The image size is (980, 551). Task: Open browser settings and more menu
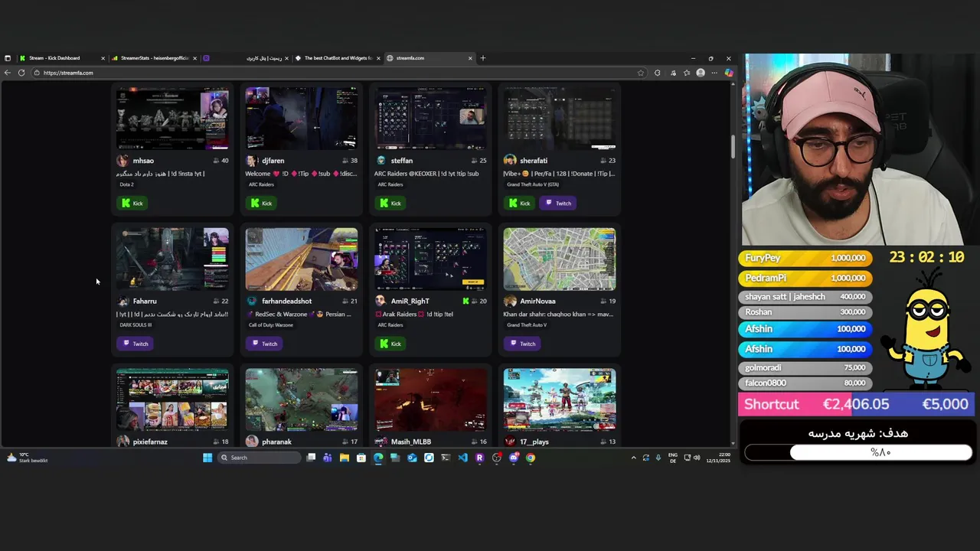pyautogui.click(x=714, y=73)
